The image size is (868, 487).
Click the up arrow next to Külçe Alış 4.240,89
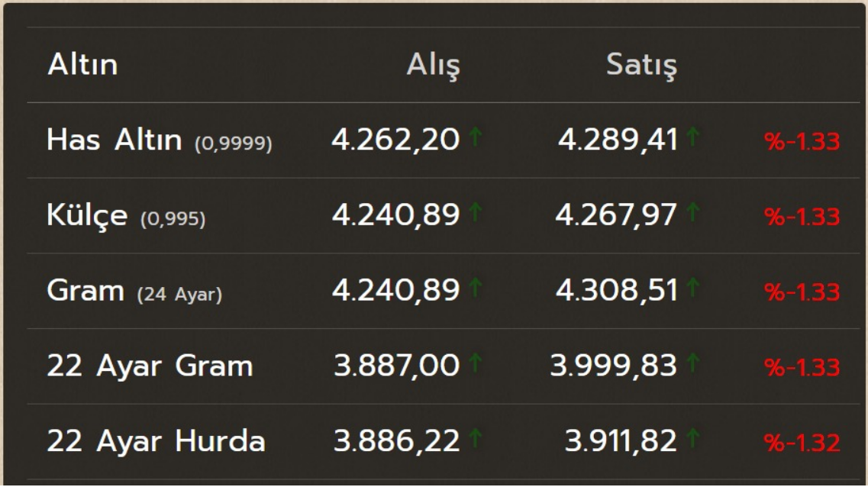coord(476,212)
